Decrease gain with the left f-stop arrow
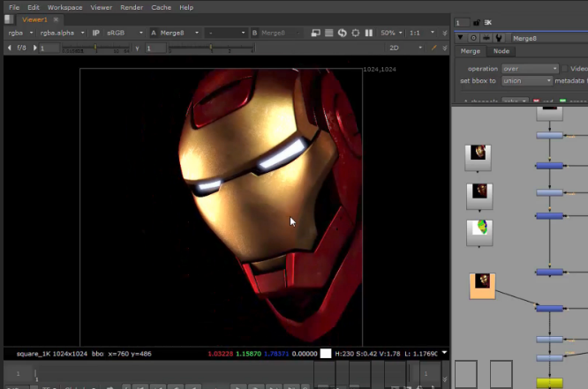 pyautogui.click(x=10, y=48)
